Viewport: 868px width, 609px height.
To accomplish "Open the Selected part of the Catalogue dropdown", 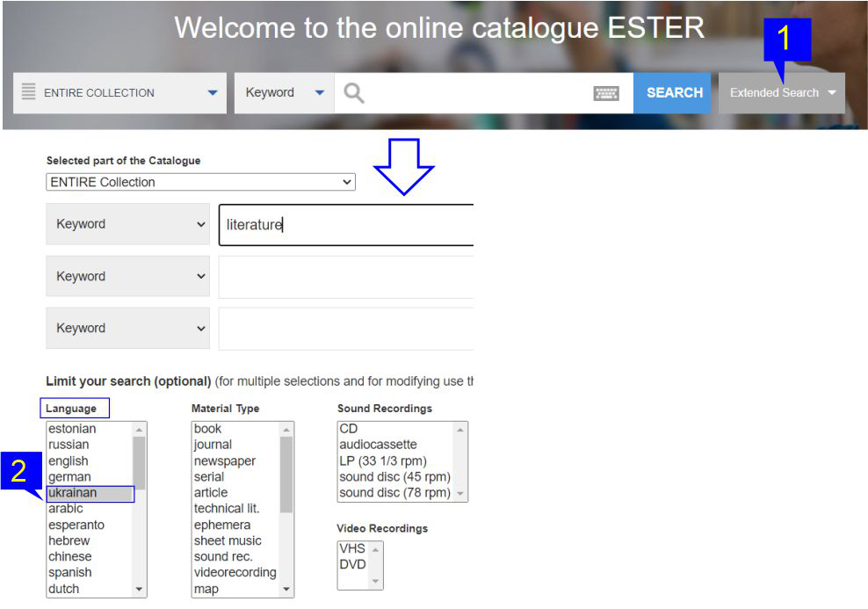I will 200,182.
